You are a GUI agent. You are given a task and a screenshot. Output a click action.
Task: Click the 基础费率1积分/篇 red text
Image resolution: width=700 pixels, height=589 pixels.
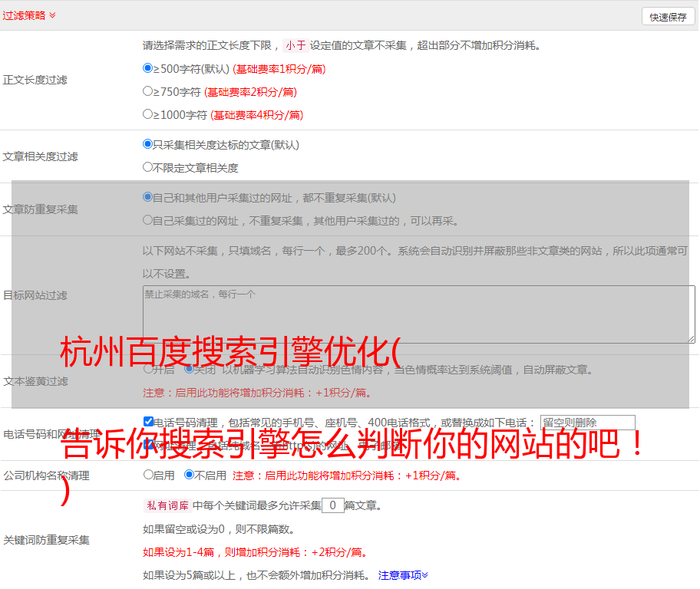(x=279, y=69)
